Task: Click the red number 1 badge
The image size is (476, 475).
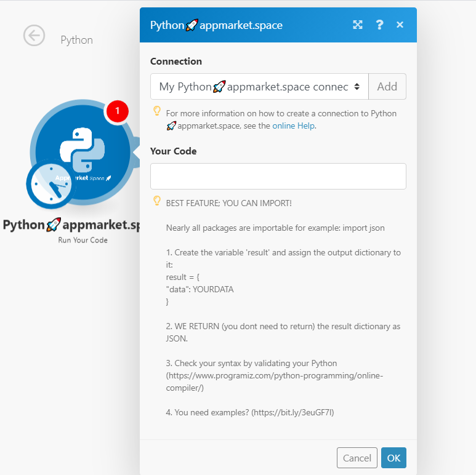Action: click(x=117, y=111)
